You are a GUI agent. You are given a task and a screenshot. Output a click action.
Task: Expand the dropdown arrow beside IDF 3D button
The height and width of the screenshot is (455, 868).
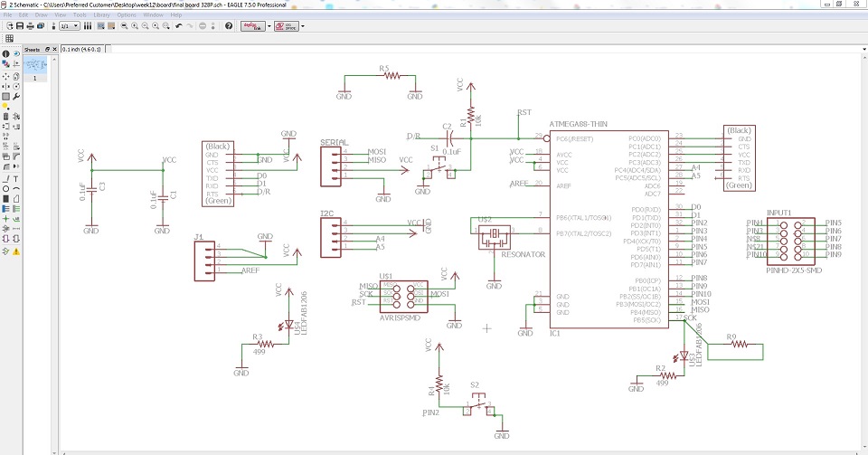click(302, 26)
